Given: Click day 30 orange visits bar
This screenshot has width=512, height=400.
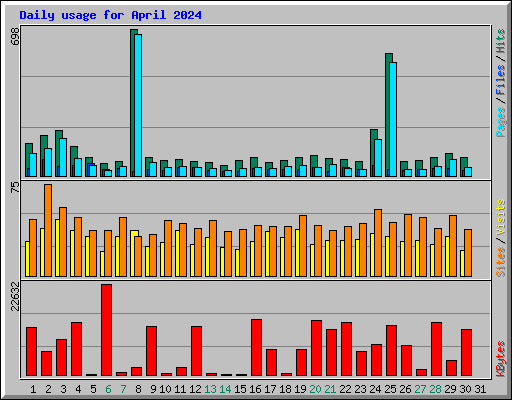Looking at the screenshot, I should [x=468, y=253].
